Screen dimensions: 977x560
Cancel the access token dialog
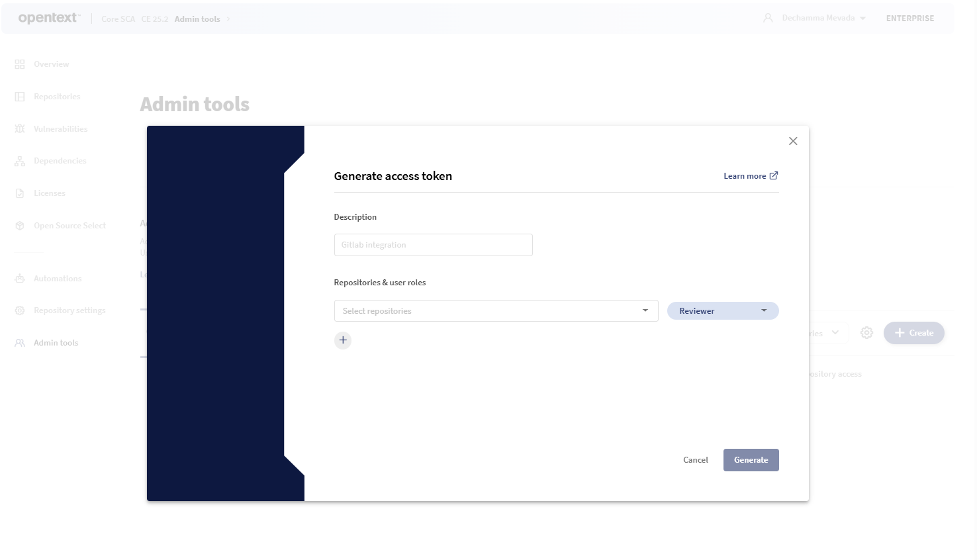click(x=695, y=460)
